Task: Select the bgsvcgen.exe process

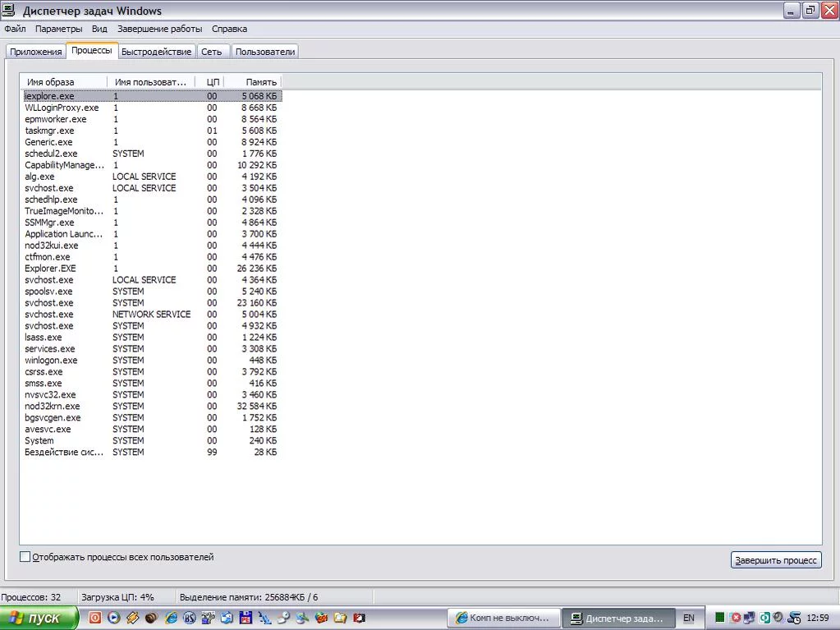Action: tap(152, 417)
